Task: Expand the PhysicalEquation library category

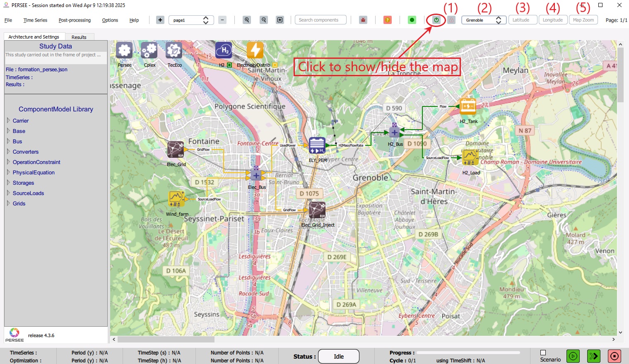Action: tap(8, 172)
